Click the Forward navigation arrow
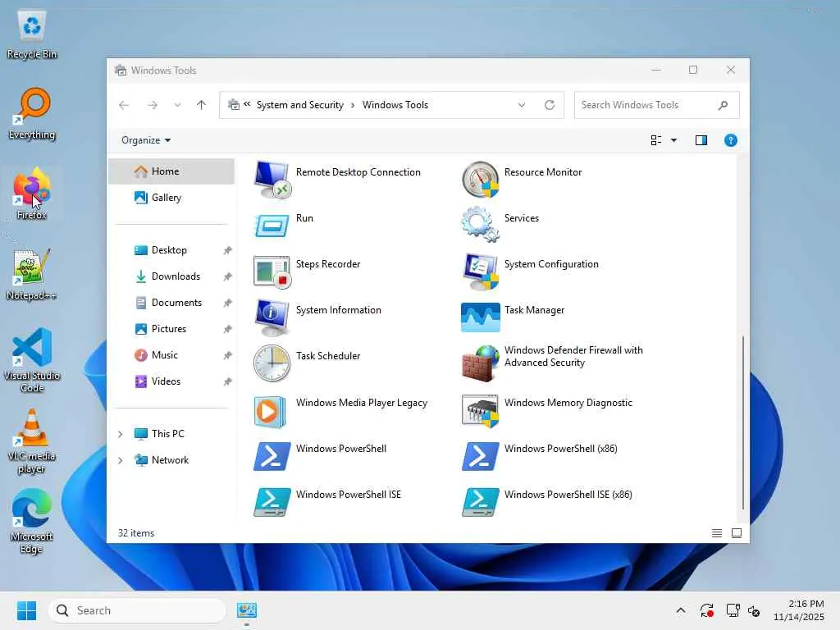The width and height of the screenshot is (840, 630). click(x=153, y=105)
